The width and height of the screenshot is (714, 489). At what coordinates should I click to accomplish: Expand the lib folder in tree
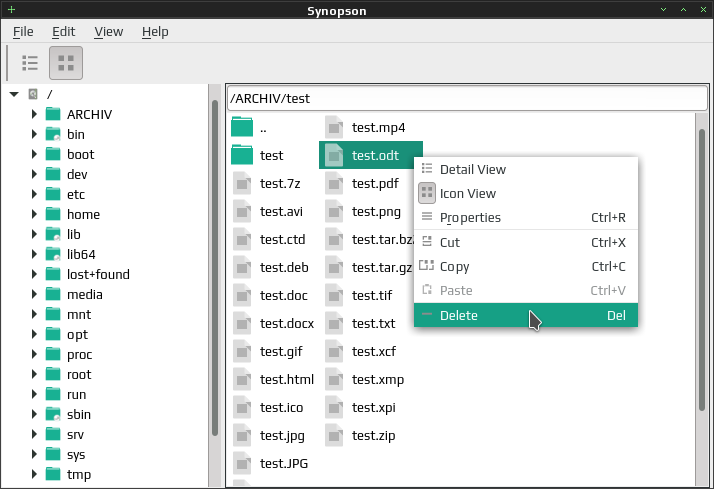click(x=34, y=234)
